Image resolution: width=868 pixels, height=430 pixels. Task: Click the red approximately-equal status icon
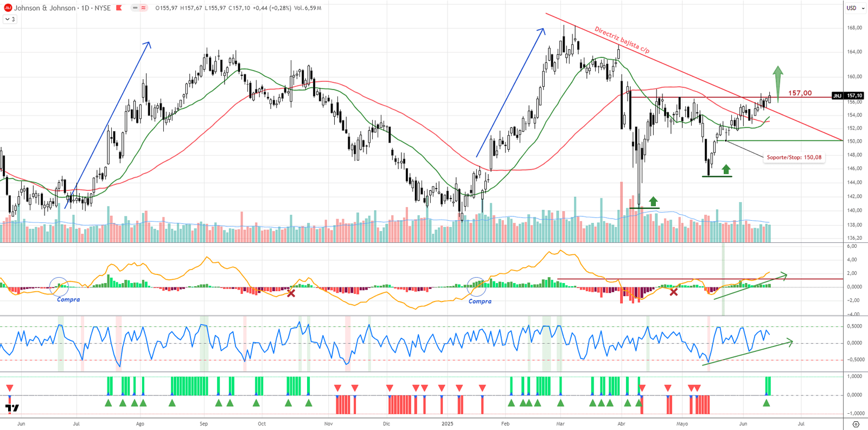(x=143, y=8)
